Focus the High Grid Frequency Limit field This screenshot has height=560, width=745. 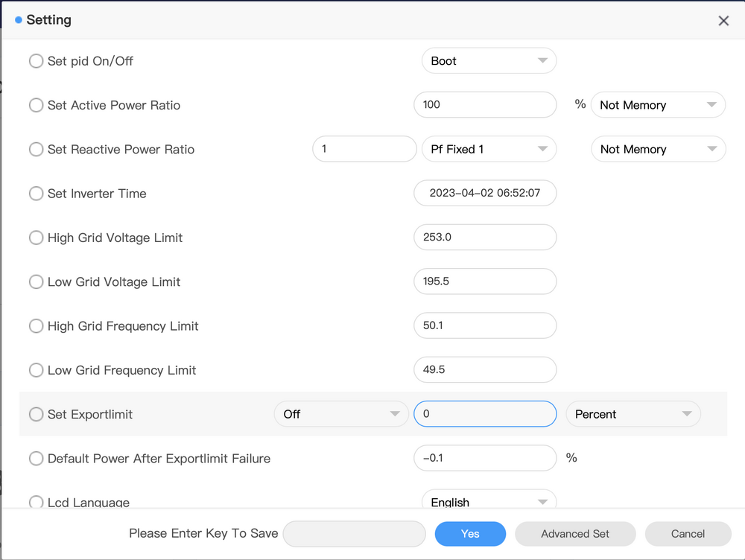(485, 325)
